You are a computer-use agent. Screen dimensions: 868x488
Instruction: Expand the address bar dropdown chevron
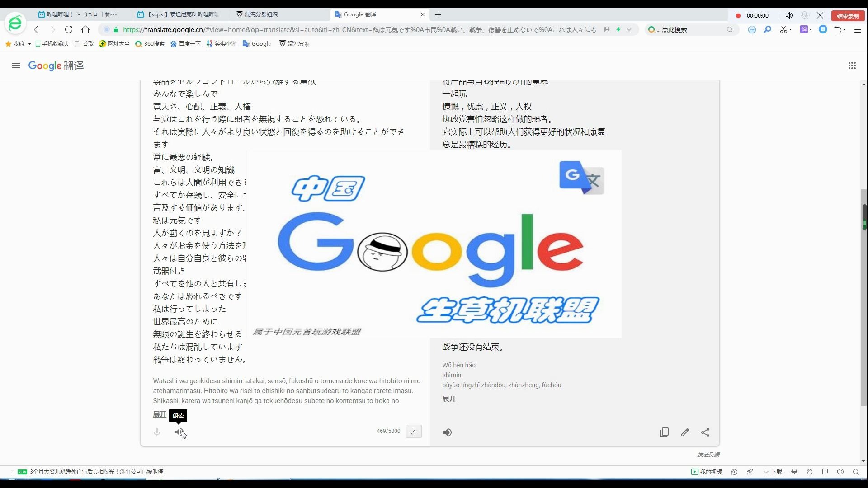[x=629, y=30]
